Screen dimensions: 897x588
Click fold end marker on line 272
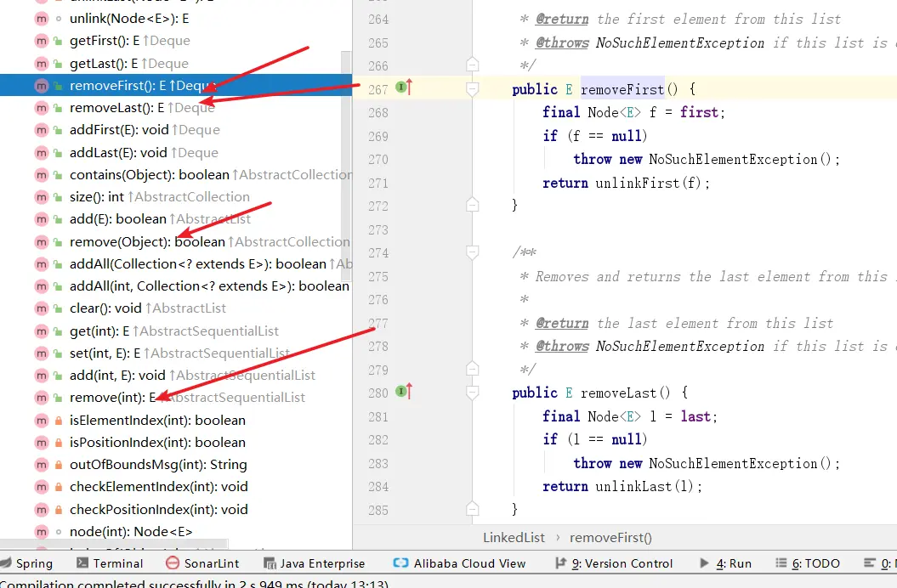tap(473, 204)
